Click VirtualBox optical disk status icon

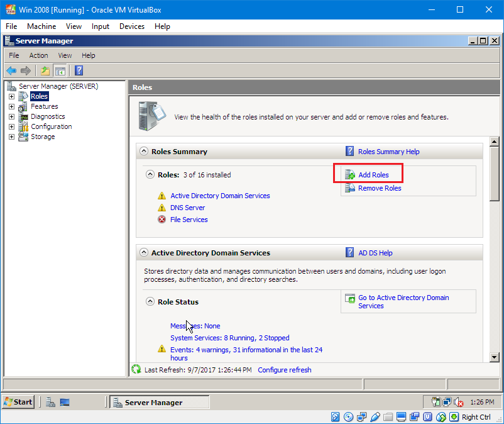click(348, 417)
